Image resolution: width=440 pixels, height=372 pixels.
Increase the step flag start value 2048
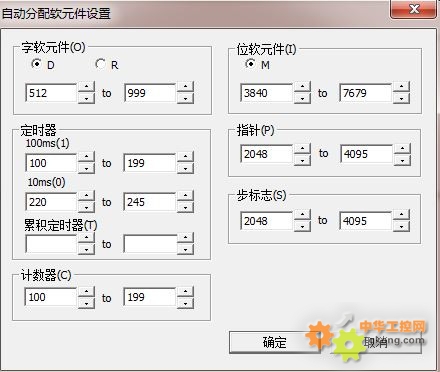coord(302,215)
